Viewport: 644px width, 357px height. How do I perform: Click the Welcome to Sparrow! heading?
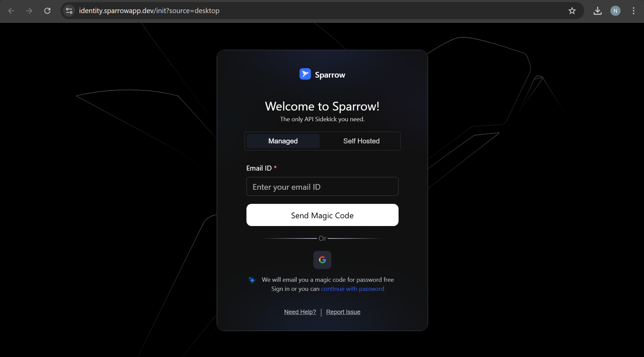click(322, 106)
